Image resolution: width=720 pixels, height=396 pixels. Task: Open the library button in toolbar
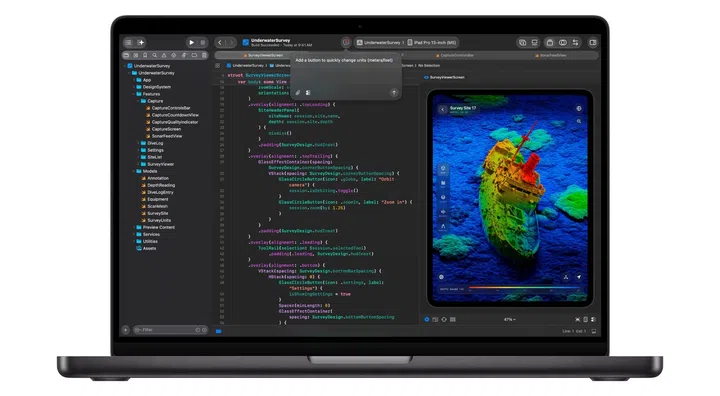tap(550, 43)
